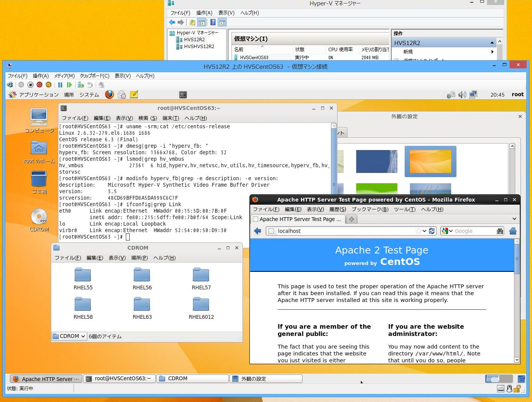Bookmark page with the star icon
Image resolution: width=532 pixels, height=402 pixels.
(x=418, y=231)
